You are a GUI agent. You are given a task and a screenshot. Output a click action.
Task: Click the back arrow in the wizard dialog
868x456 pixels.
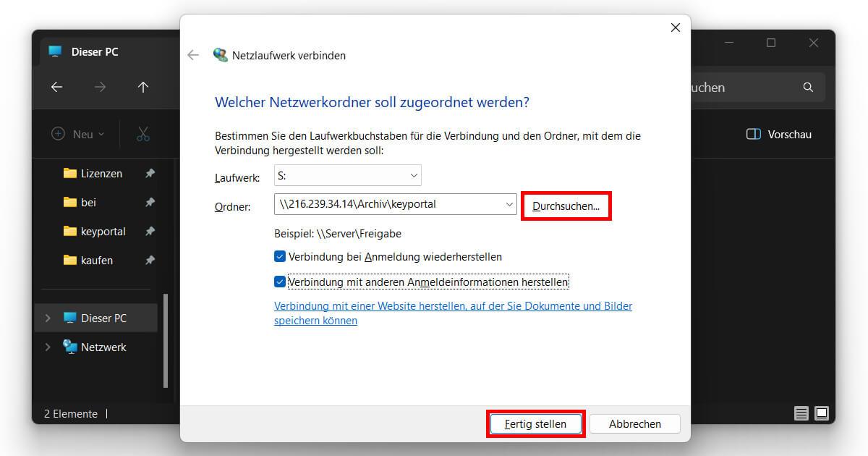(193, 55)
